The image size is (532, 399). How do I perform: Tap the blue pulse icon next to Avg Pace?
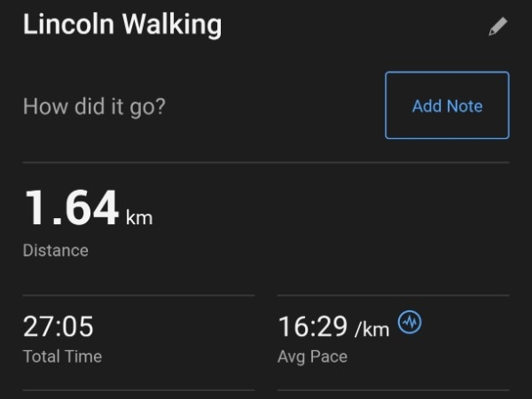point(410,322)
